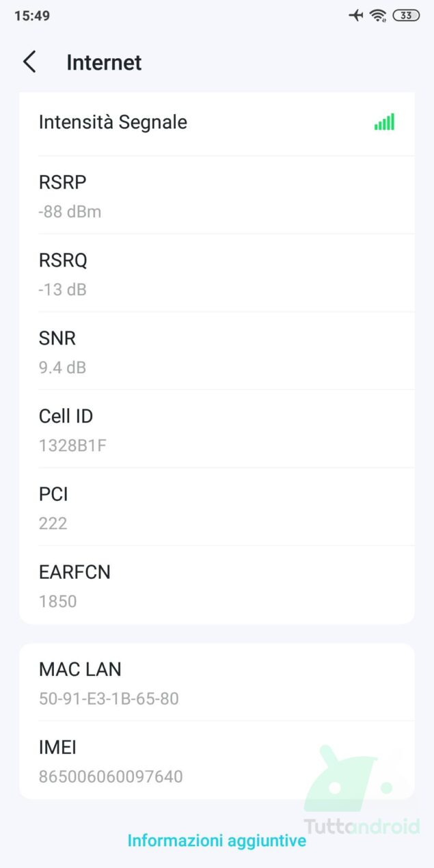The image size is (434, 868).
Task: Tap the back arrow icon
Action: pyautogui.click(x=29, y=62)
